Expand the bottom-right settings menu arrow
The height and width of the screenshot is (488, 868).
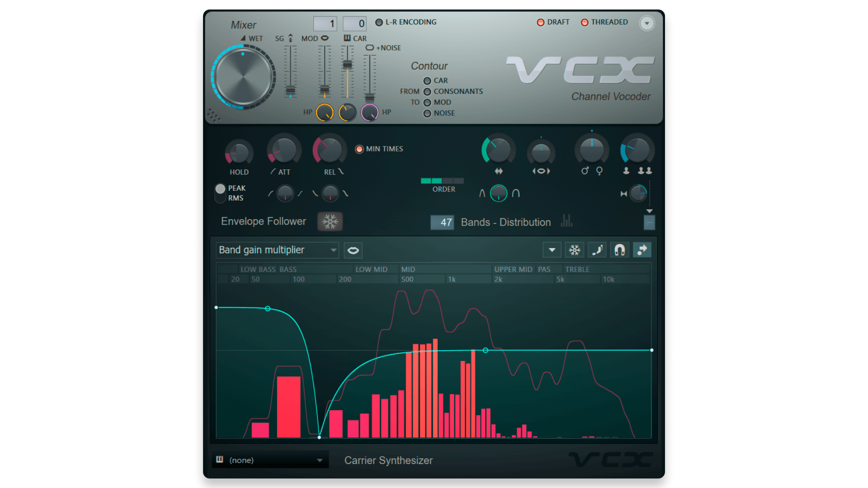coord(649,211)
